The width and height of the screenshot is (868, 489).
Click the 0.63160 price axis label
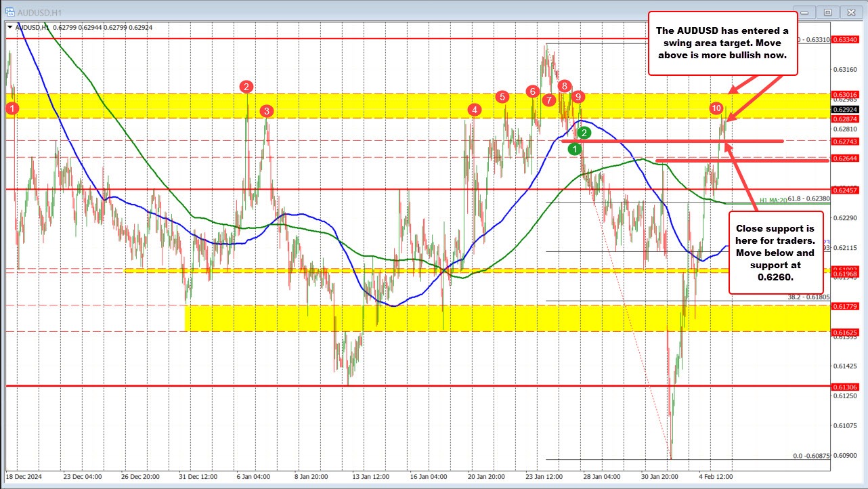845,69
